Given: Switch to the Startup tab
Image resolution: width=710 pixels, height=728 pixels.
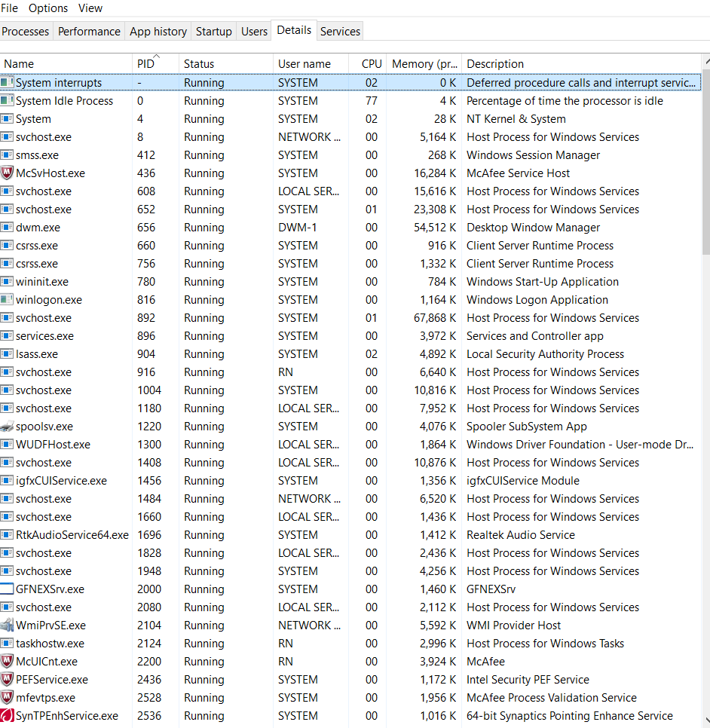Looking at the screenshot, I should pos(213,31).
